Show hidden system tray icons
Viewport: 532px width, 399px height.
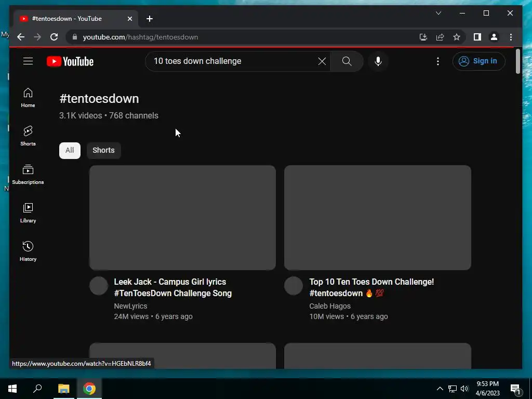tap(440, 389)
